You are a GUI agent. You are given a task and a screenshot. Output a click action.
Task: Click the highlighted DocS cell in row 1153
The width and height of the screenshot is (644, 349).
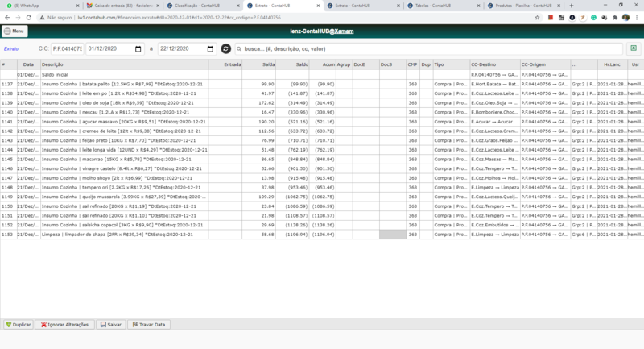click(x=393, y=235)
